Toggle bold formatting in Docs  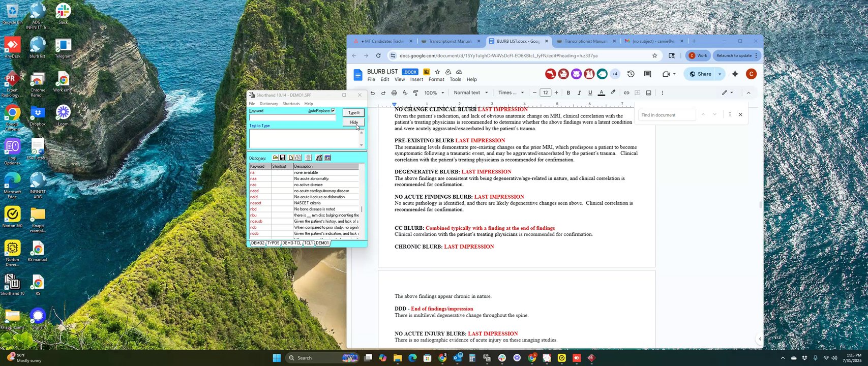(568, 93)
